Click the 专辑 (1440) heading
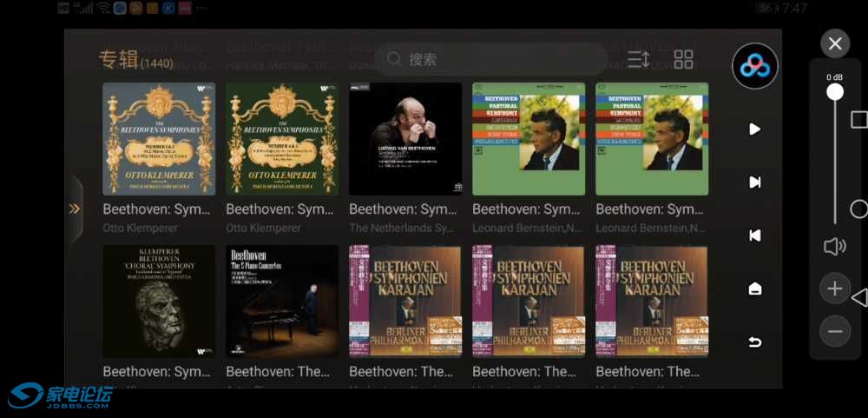Screen dimensions: 868x418 tap(135, 61)
